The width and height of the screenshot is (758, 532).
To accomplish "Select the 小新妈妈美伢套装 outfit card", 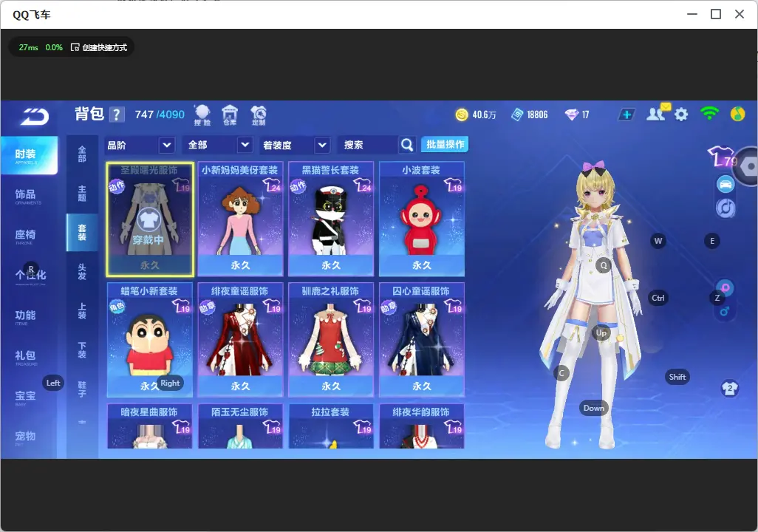I will pyautogui.click(x=240, y=219).
